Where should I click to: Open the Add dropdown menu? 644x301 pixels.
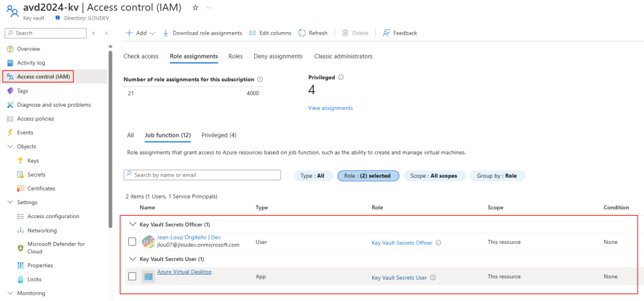click(x=140, y=33)
